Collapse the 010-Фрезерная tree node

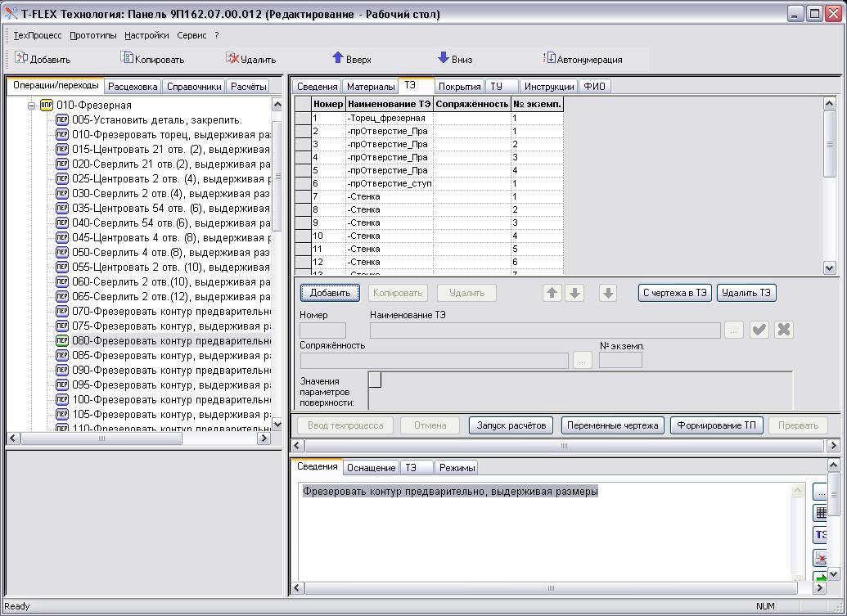pos(32,106)
